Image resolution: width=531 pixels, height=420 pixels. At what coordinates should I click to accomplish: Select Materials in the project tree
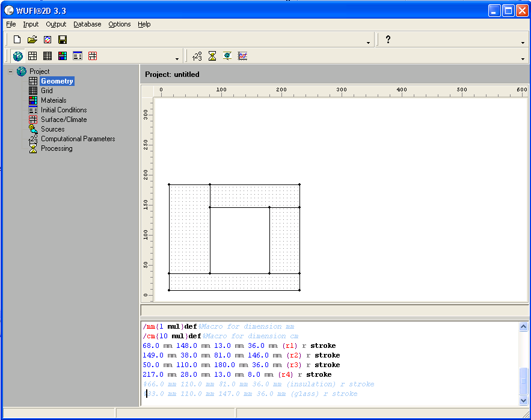[x=54, y=100]
